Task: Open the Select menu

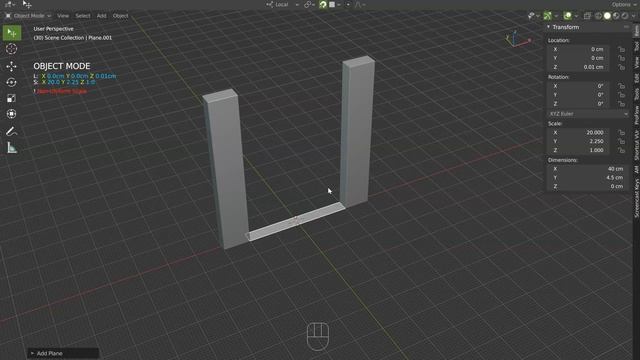Action: (83, 16)
